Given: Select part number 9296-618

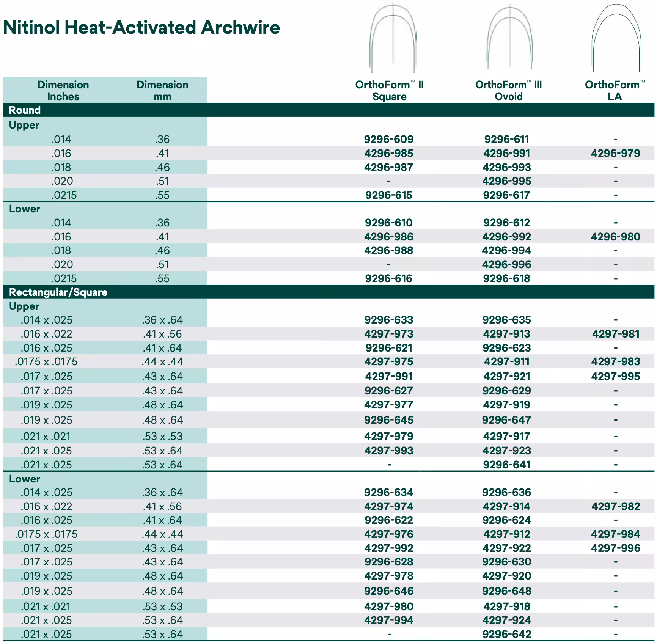Looking at the screenshot, I should 507,278.
